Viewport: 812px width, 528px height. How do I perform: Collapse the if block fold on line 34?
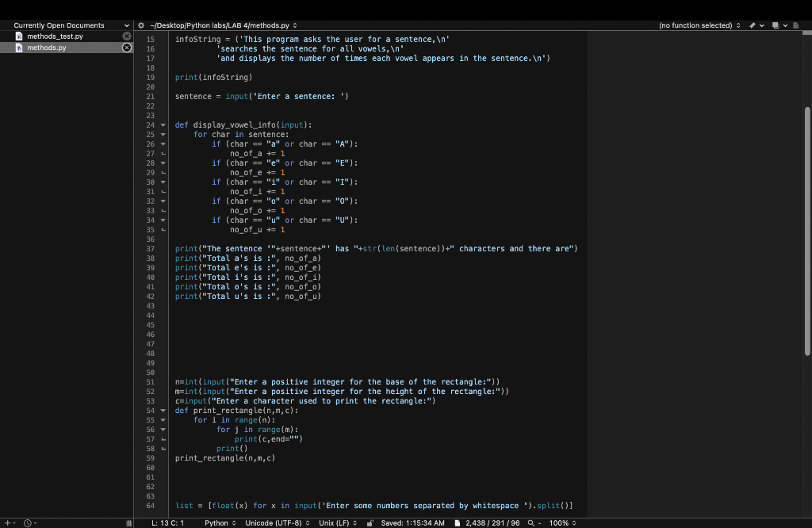pos(163,220)
